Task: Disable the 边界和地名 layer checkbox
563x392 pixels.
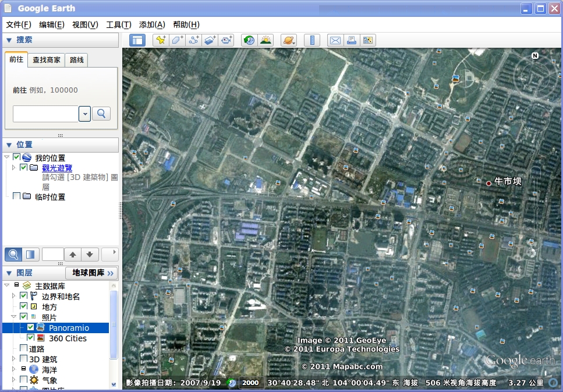Action: [x=24, y=296]
